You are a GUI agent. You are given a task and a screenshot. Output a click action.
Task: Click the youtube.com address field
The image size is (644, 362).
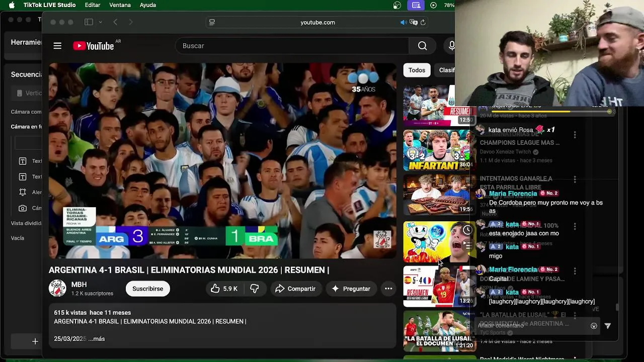tap(317, 22)
